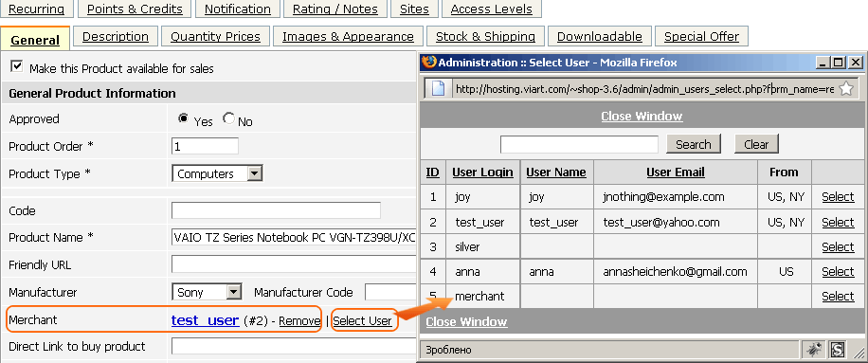Open the Images & Appearance tab

click(348, 37)
